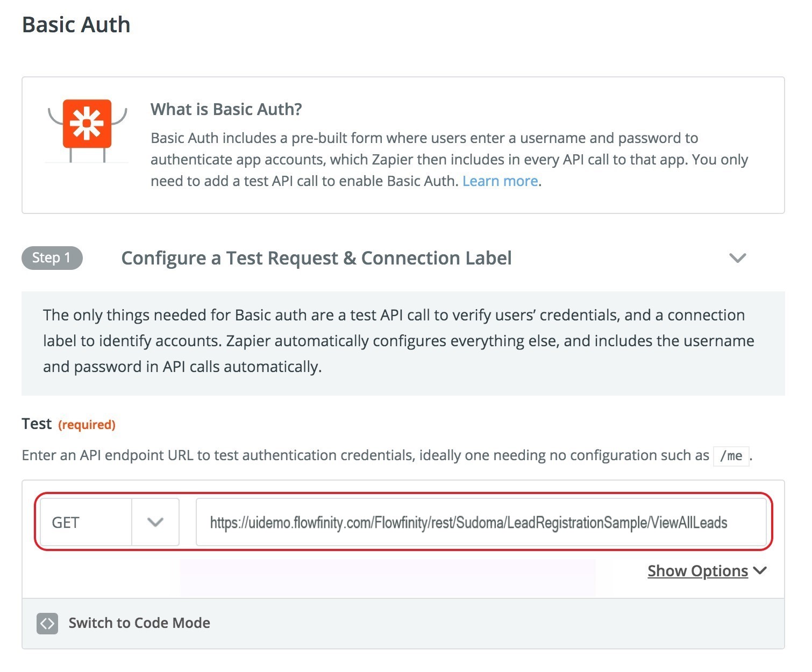Screen dimensions: 812x672
Task: Open the Learn more link
Action: coord(500,181)
